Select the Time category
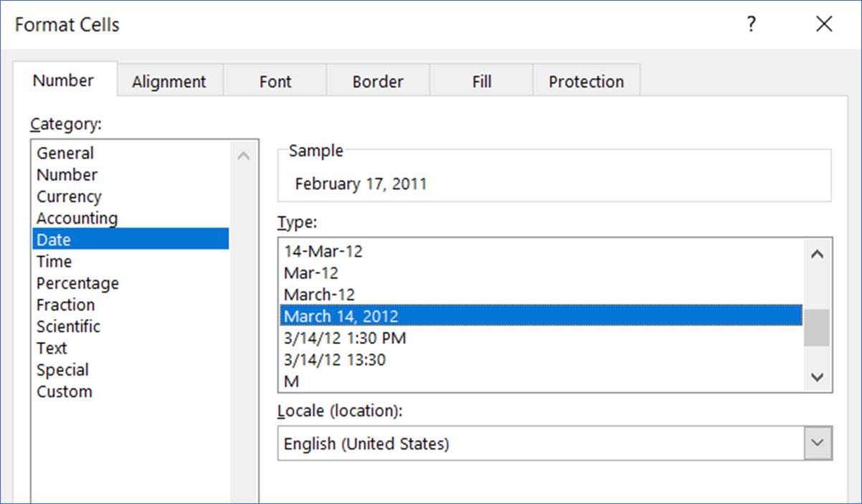862x504 pixels. (54, 261)
